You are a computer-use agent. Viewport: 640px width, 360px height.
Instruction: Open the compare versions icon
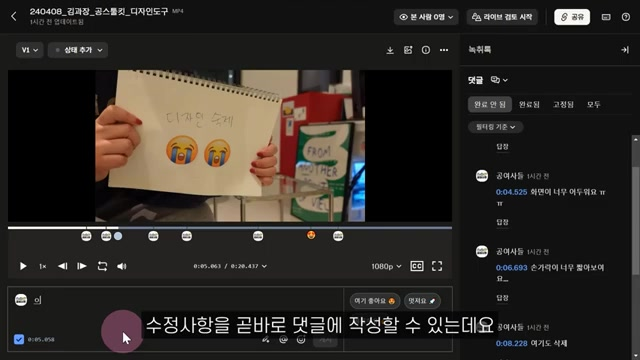click(x=408, y=50)
